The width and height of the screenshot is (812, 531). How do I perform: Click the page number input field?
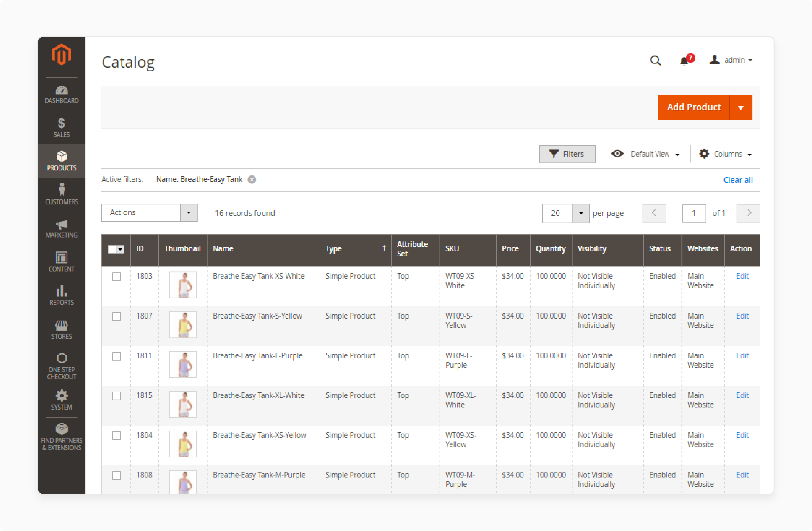(x=694, y=213)
